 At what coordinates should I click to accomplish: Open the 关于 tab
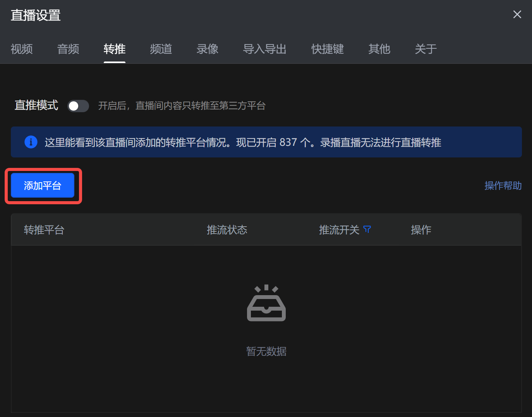click(426, 49)
